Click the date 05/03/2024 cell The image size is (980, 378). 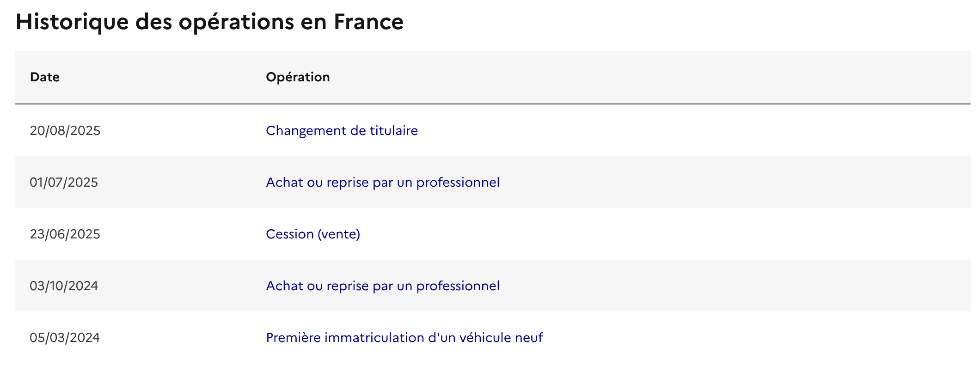click(65, 338)
